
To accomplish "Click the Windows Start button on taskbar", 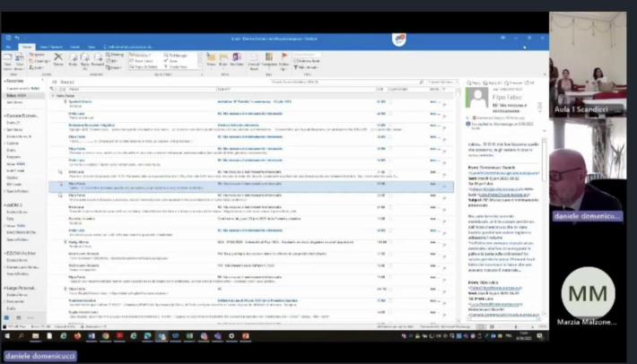I will tap(5, 336).
